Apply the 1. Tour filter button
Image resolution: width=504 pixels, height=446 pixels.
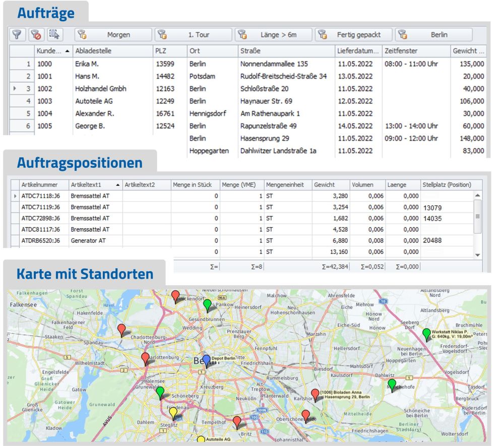(x=193, y=35)
